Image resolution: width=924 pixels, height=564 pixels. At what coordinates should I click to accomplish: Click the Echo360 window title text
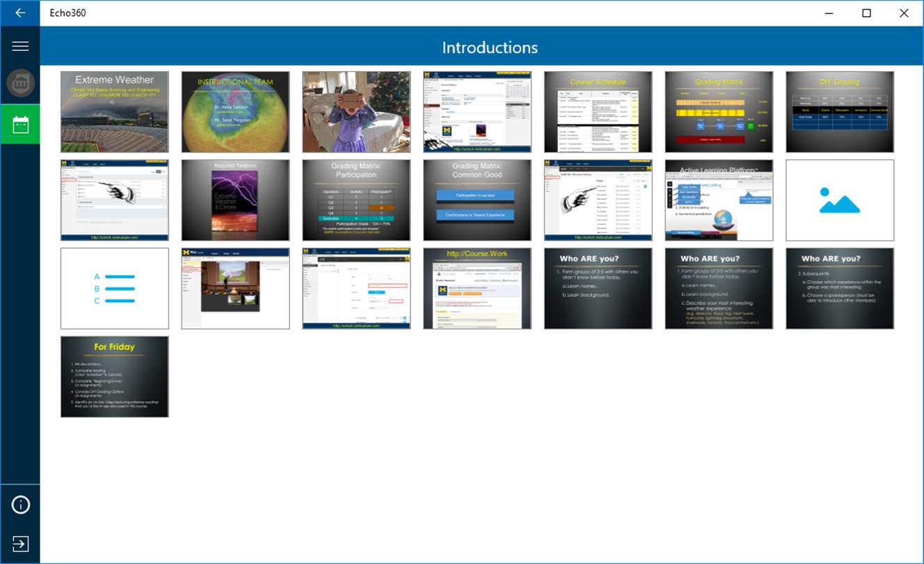pos(68,13)
